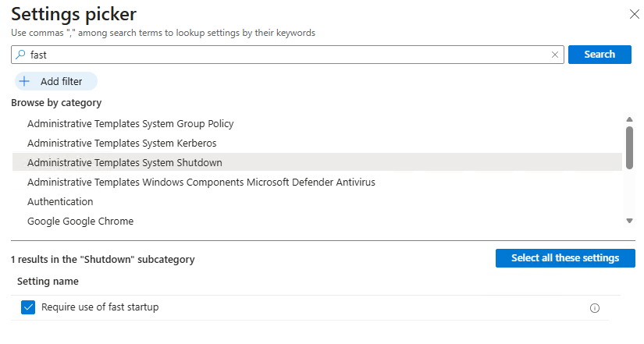Viewport: 644px width, 344px height.
Task: Click category list scroll up arrow
Action: (629, 119)
